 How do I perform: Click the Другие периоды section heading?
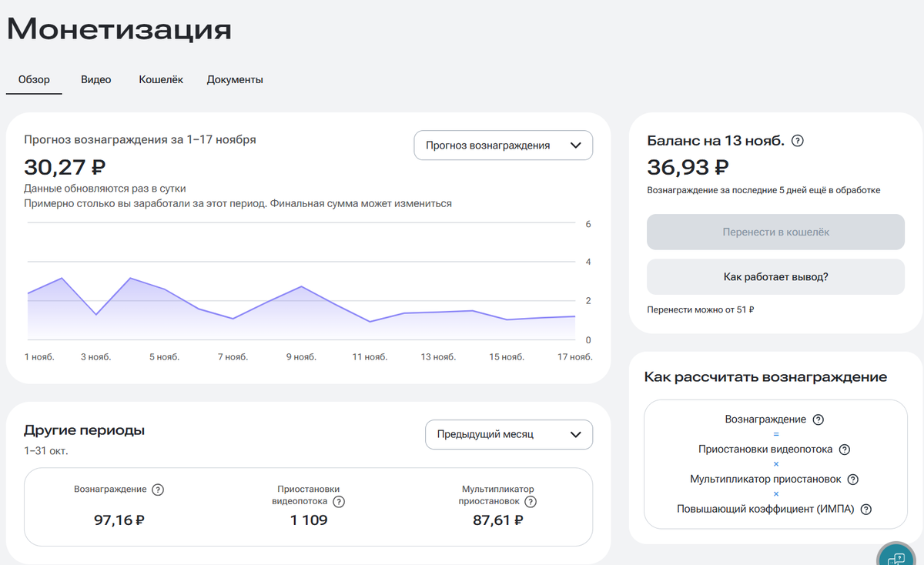point(84,430)
